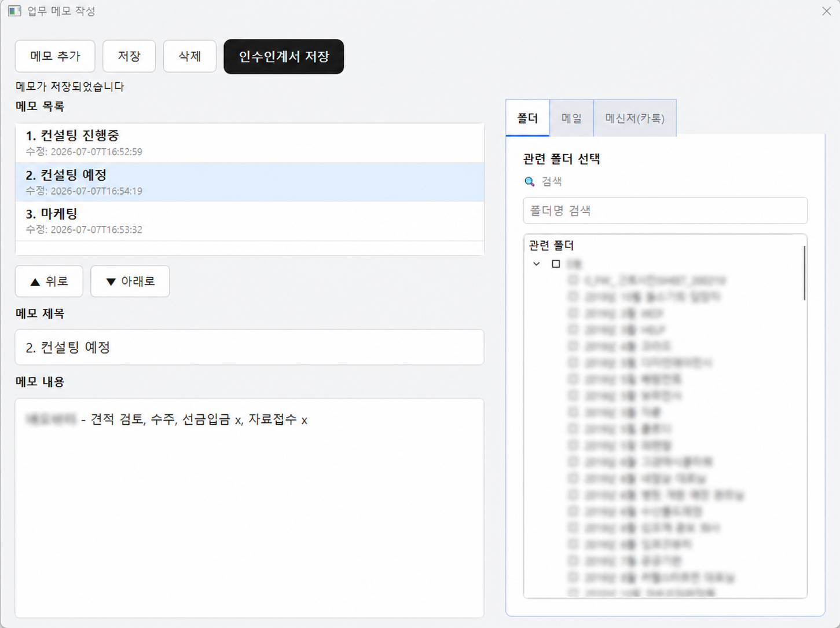Click 인수인계서 저장 button

[x=284, y=56]
